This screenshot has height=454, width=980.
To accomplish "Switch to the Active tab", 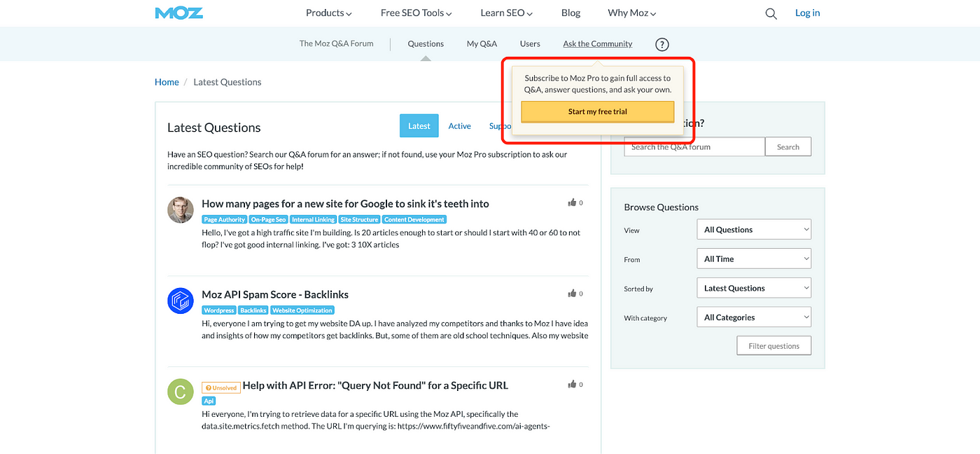I will (459, 126).
